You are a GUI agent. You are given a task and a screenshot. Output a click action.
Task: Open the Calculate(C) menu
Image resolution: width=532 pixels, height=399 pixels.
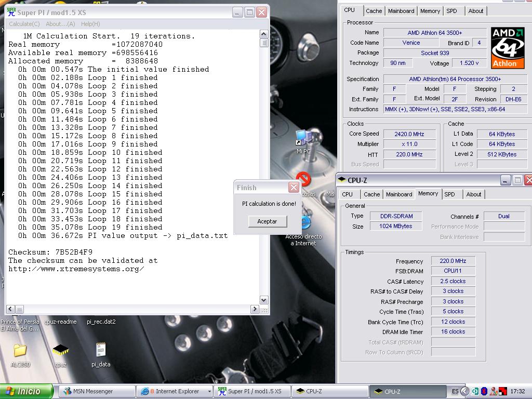(24, 24)
